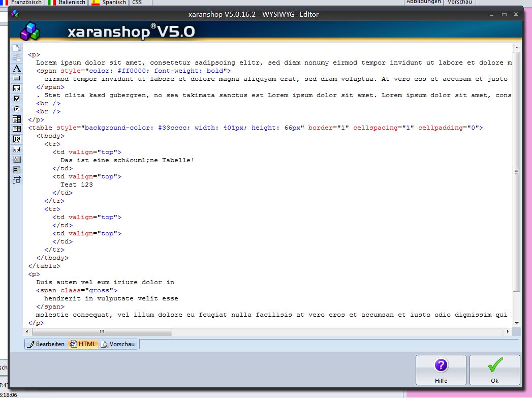Click the <span class="gross"> line
The image size is (532, 398).
77,290
